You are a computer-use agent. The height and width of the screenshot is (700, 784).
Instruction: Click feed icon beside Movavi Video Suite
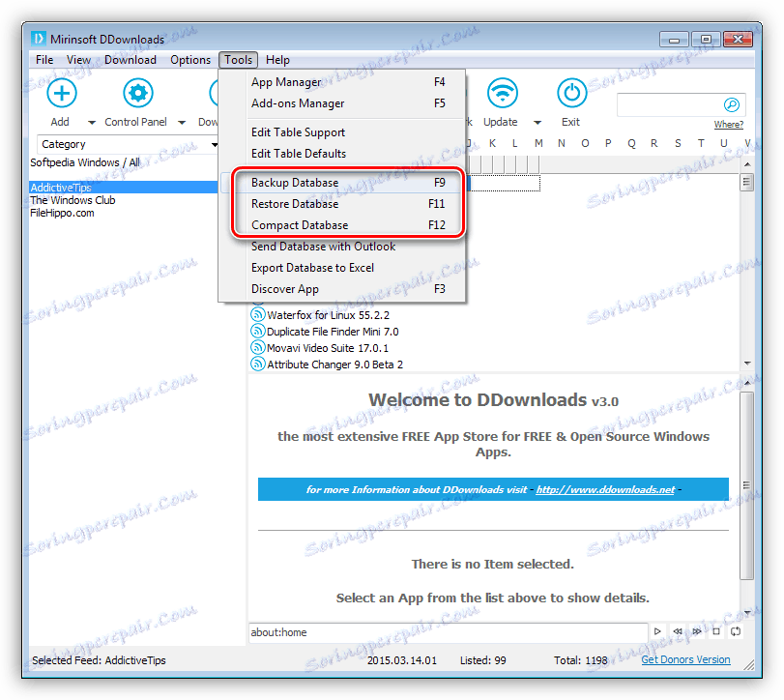pos(257,347)
